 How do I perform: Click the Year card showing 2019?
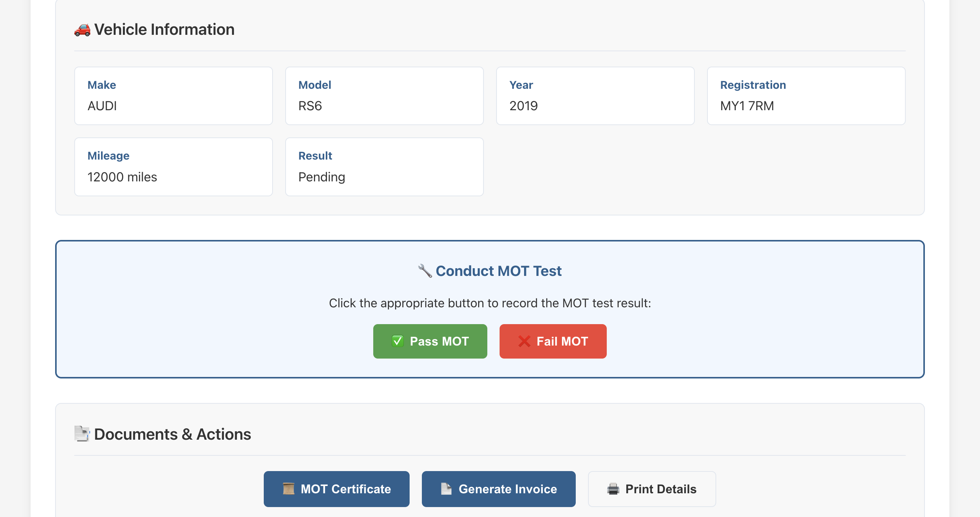tap(595, 96)
